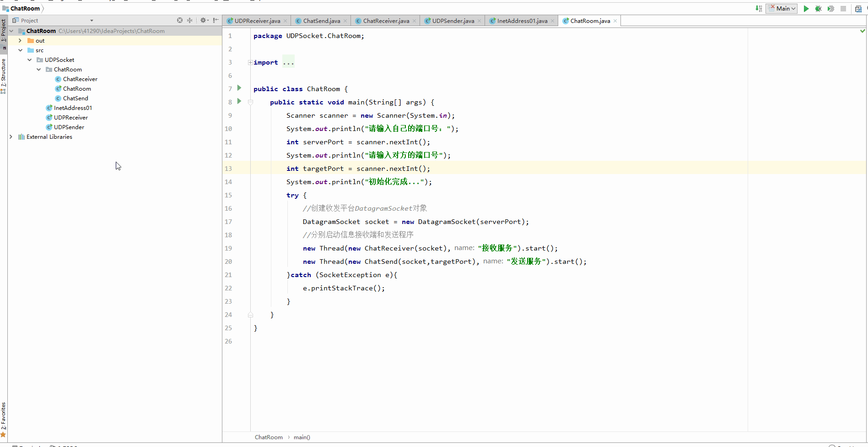The image size is (868, 447).
Task: Run ChatRoom class via gutter arrow line 7
Action: point(239,88)
